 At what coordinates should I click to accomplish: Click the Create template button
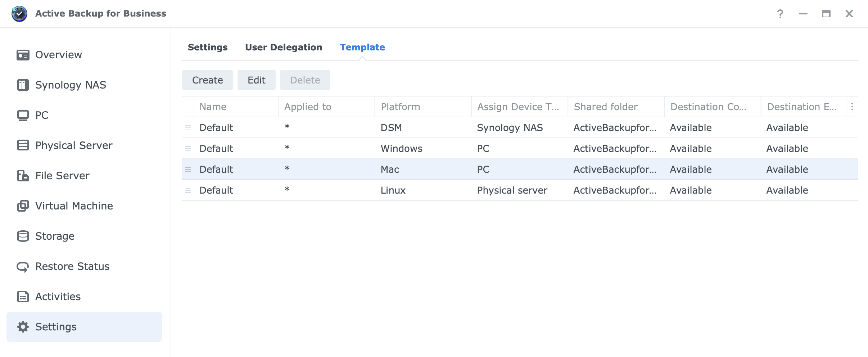click(x=208, y=80)
